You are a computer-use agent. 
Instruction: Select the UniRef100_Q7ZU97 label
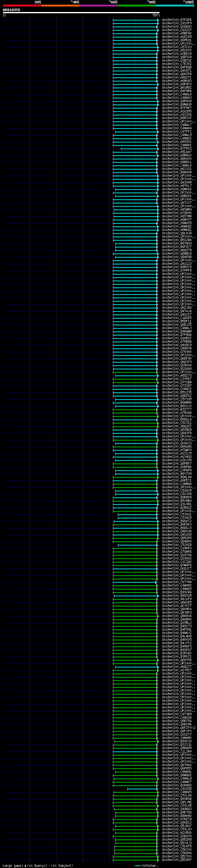[176, 386]
